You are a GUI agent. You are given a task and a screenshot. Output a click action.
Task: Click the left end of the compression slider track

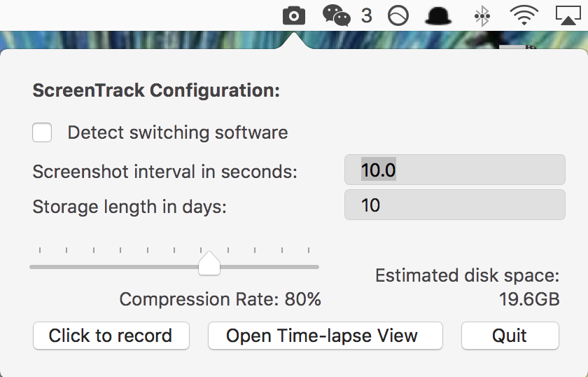tap(33, 267)
